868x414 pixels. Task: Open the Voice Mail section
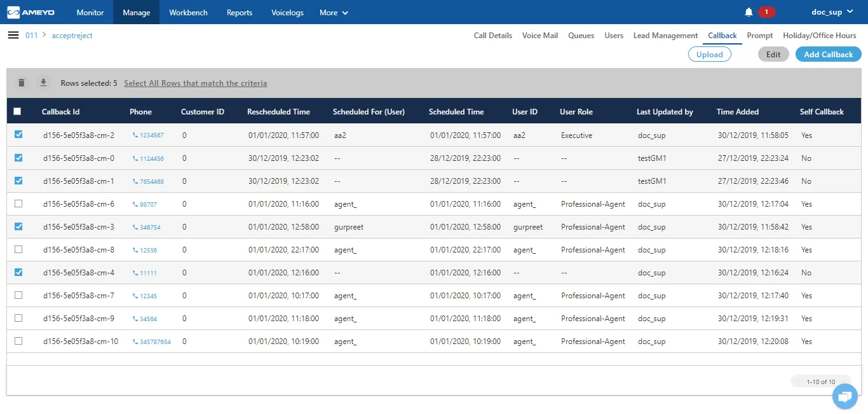(540, 36)
